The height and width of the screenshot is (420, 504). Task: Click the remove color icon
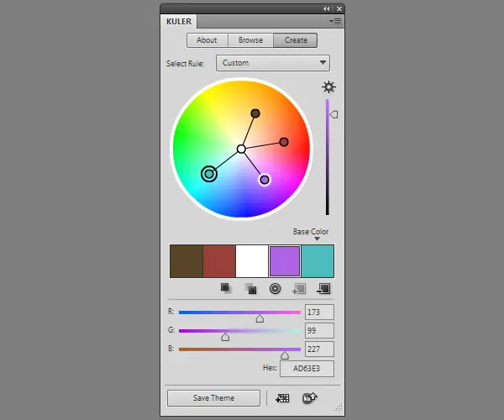323,289
